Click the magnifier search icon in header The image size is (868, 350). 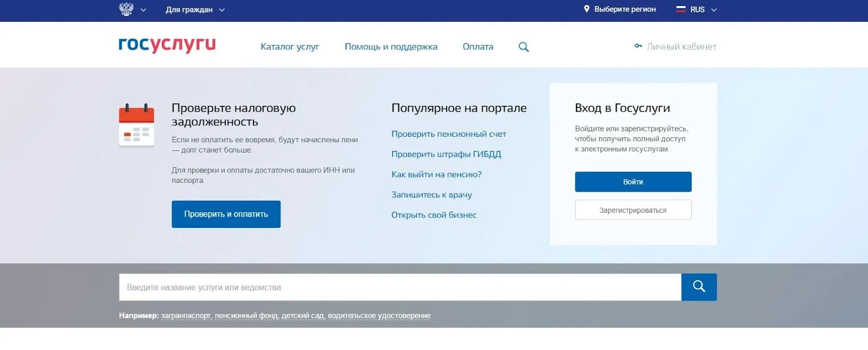click(524, 47)
